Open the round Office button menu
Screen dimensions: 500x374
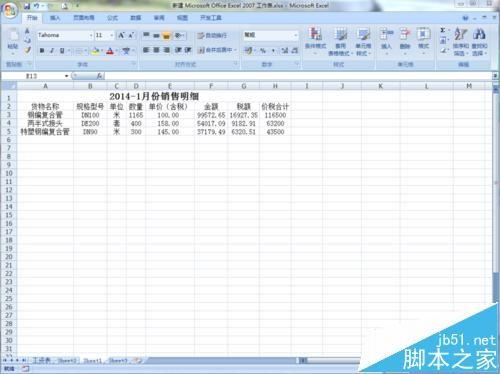click(9, 10)
